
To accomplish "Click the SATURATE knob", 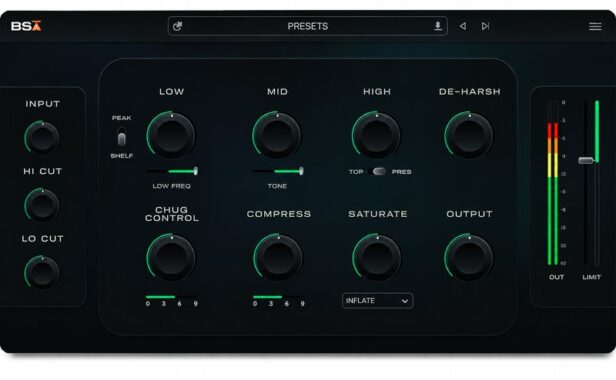I will tap(377, 257).
